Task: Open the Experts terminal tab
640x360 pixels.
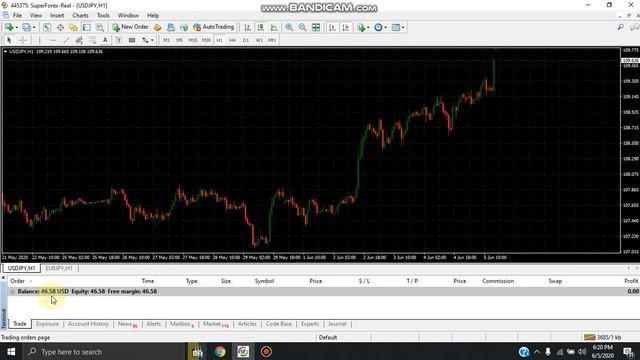Action: pyautogui.click(x=310, y=324)
